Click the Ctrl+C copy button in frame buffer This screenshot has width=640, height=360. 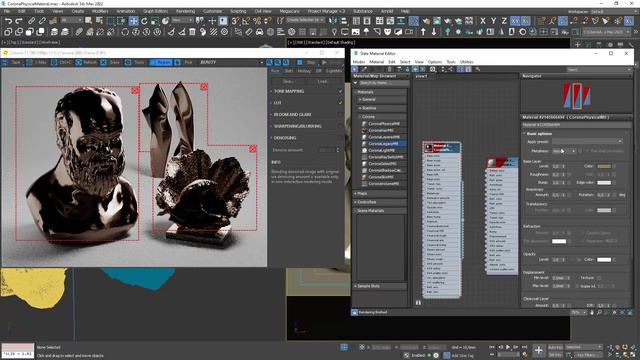coord(61,62)
